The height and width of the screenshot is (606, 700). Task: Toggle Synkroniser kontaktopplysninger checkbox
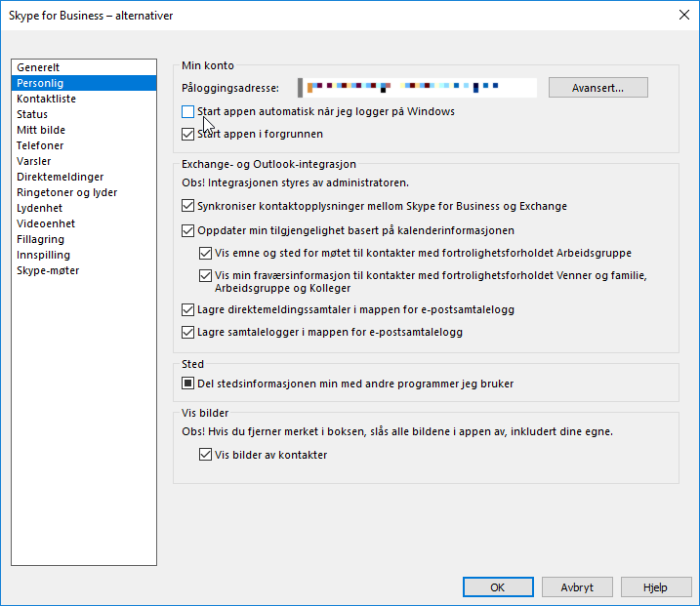188,206
